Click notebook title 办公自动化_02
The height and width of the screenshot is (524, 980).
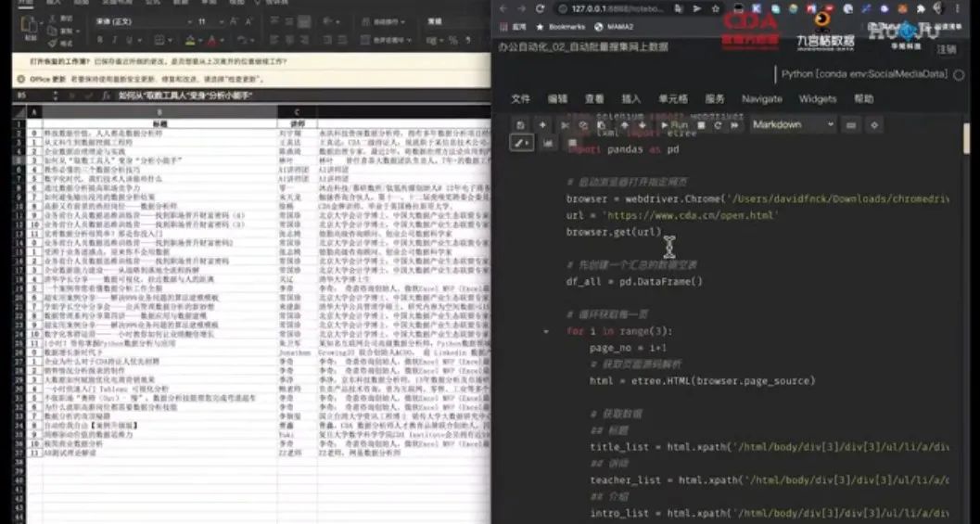(583, 47)
